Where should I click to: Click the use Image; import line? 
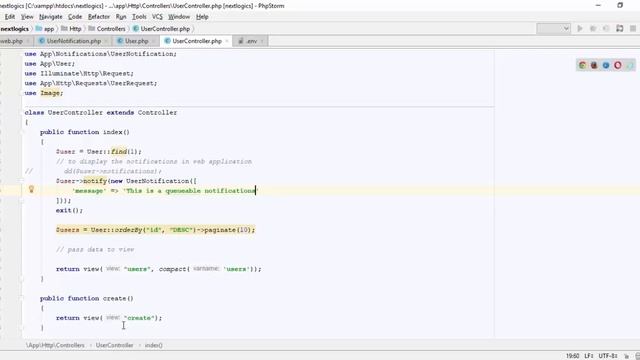[x=44, y=93]
